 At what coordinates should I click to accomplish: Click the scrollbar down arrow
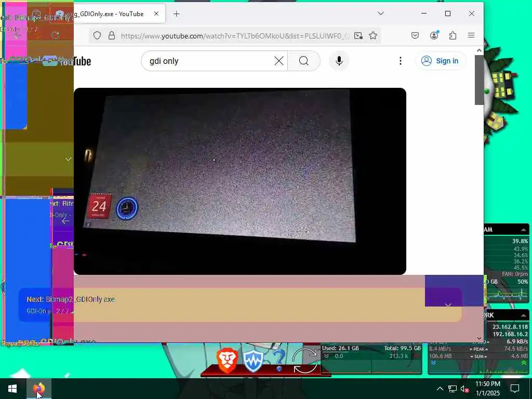tap(479, 338)
